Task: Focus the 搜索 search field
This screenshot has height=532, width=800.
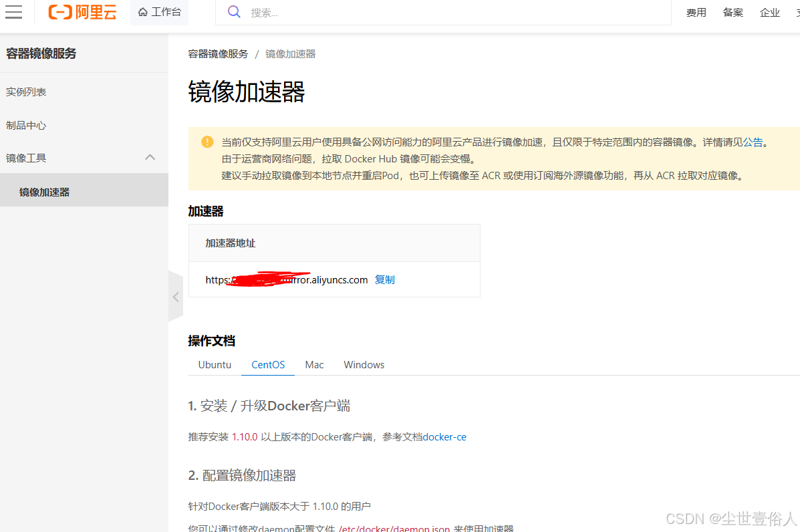Action: point(443,12)
